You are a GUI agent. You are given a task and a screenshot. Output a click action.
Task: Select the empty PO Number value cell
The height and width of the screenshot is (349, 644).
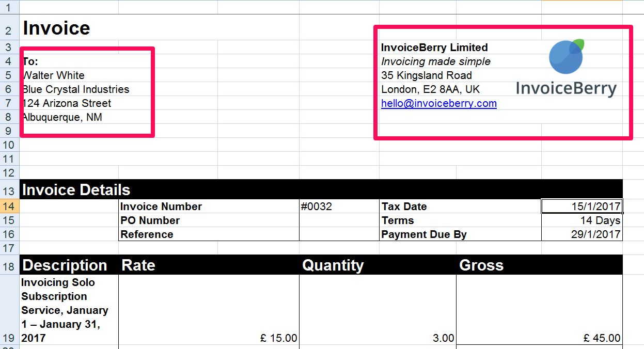(339, 220)
